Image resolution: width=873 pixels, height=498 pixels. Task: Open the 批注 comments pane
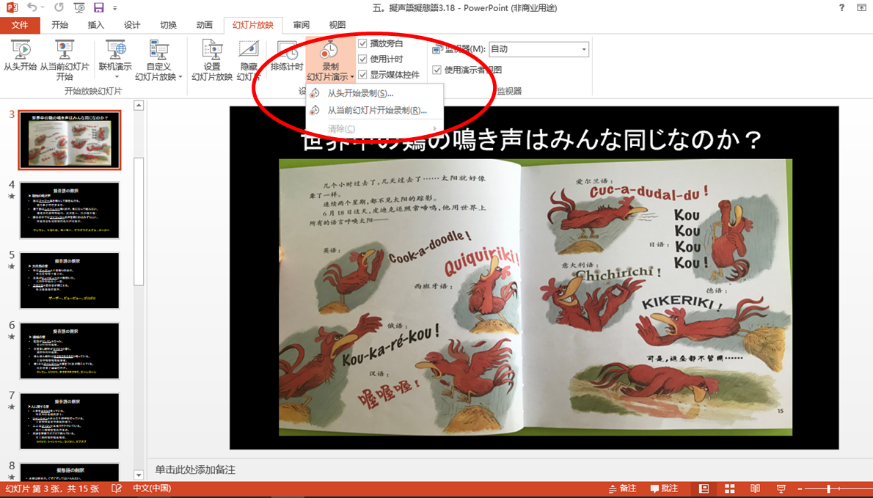664,489
